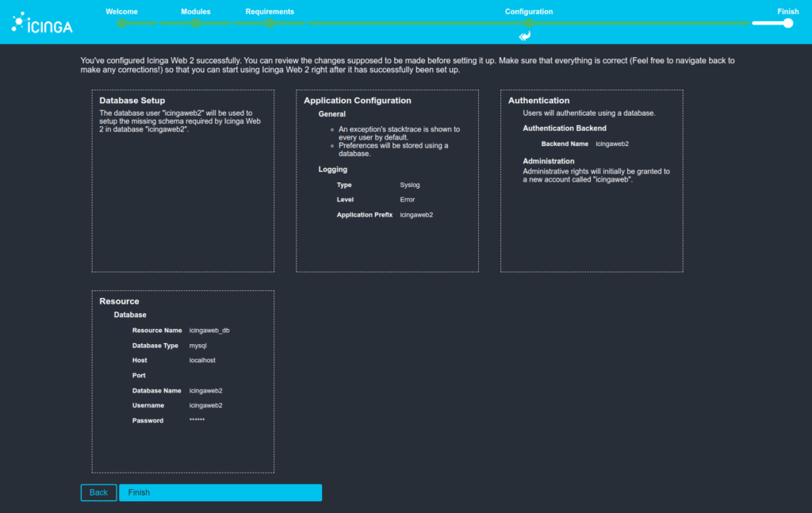Click the administrative rights description text

596,175
